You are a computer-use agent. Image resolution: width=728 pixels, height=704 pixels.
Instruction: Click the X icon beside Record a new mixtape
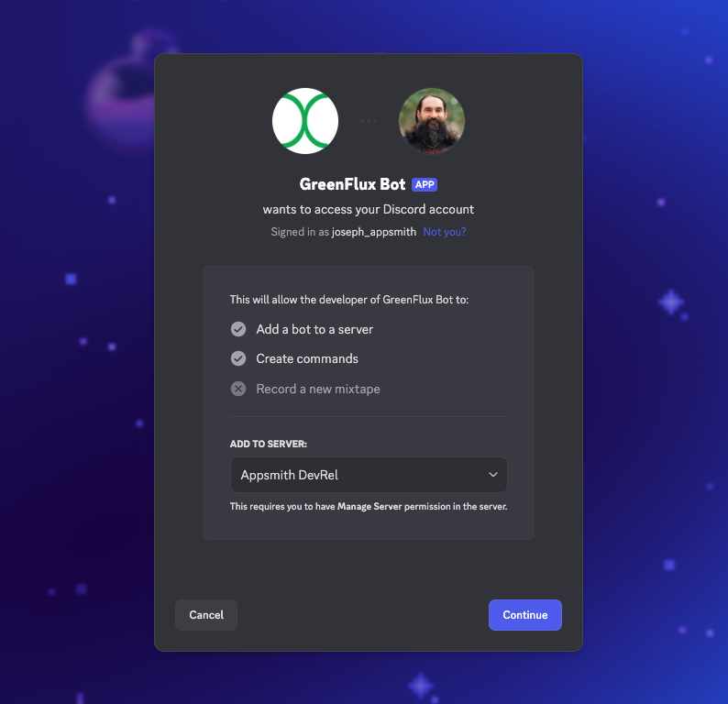click(x=238, y=389)
